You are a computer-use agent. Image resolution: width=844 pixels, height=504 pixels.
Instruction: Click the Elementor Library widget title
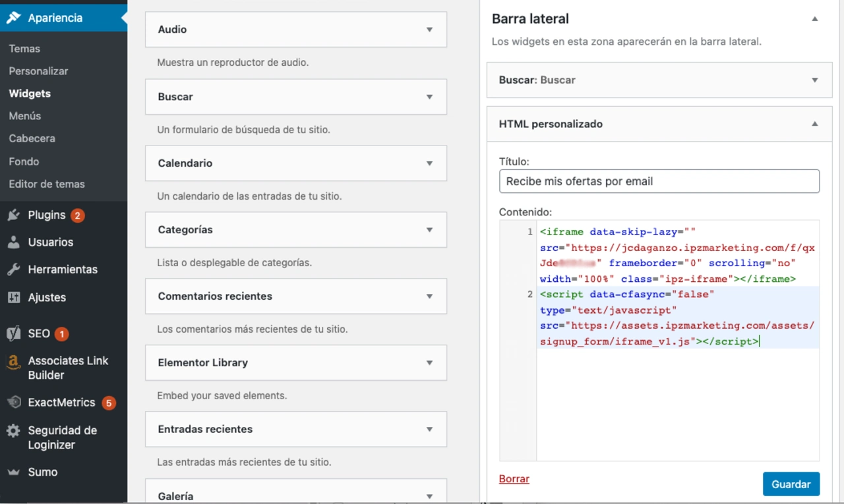pyautogui.click(x=203, y=363)
